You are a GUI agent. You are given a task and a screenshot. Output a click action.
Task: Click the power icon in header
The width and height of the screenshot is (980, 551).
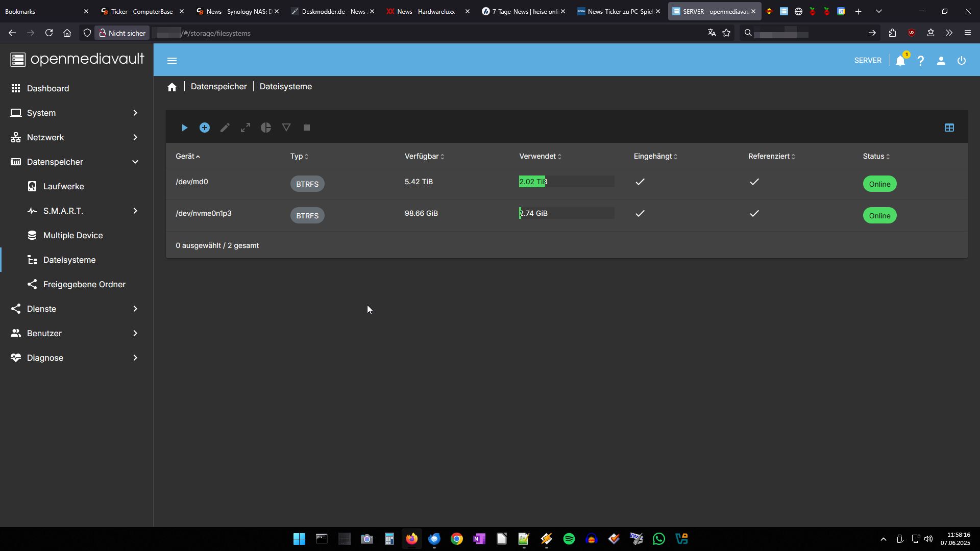pos(962,61)
